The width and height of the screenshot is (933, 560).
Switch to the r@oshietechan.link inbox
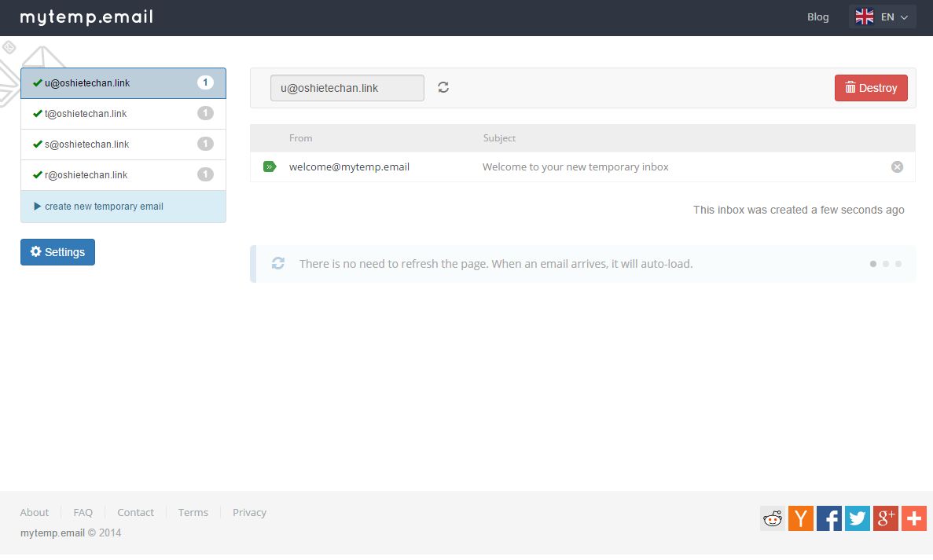[123, 175]
